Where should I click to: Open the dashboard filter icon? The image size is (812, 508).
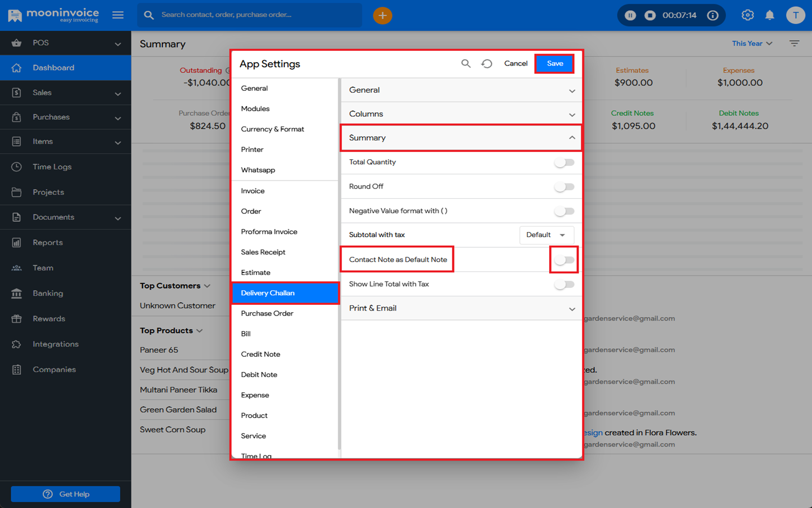point(794,43)
